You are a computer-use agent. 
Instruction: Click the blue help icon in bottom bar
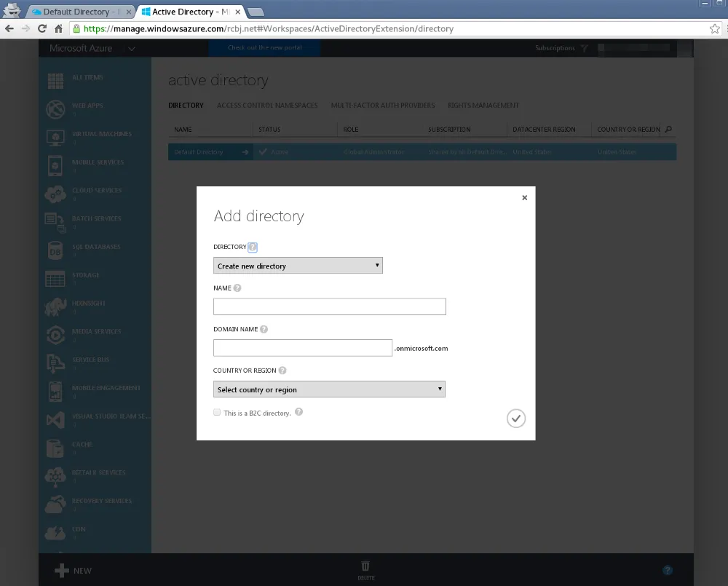click(x=668, y=570)
